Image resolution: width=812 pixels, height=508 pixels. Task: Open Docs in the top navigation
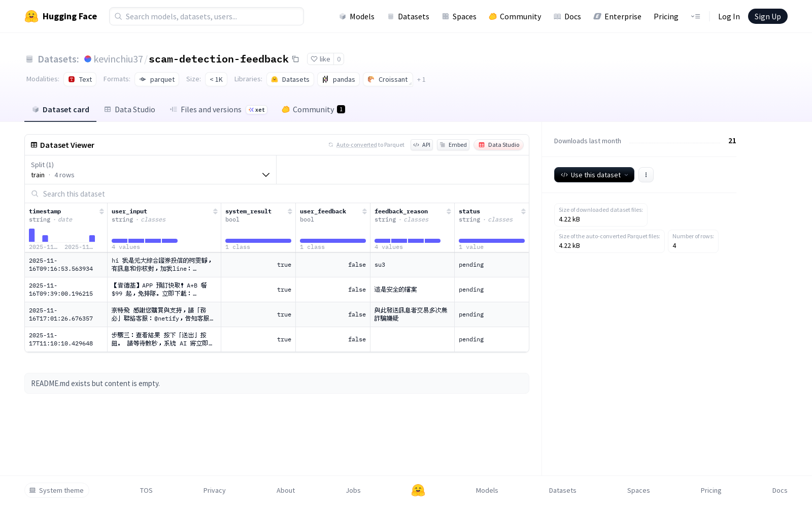point(567,16)
